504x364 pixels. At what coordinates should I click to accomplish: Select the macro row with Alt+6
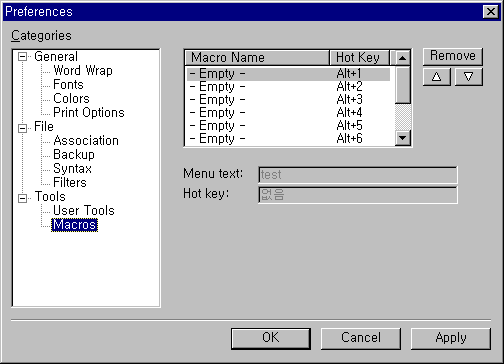coord(288,139)
